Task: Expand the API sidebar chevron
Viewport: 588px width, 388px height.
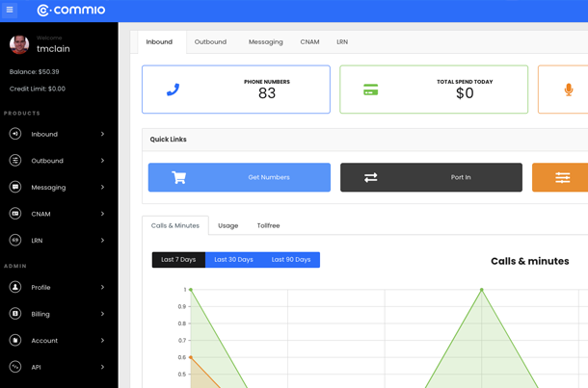Action: pos(102,367)
